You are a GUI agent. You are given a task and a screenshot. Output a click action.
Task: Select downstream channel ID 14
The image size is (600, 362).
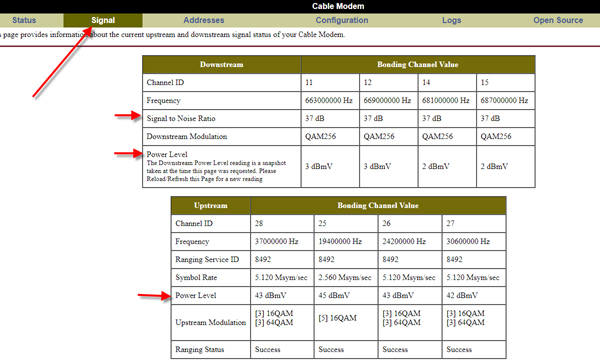point(447,82)
